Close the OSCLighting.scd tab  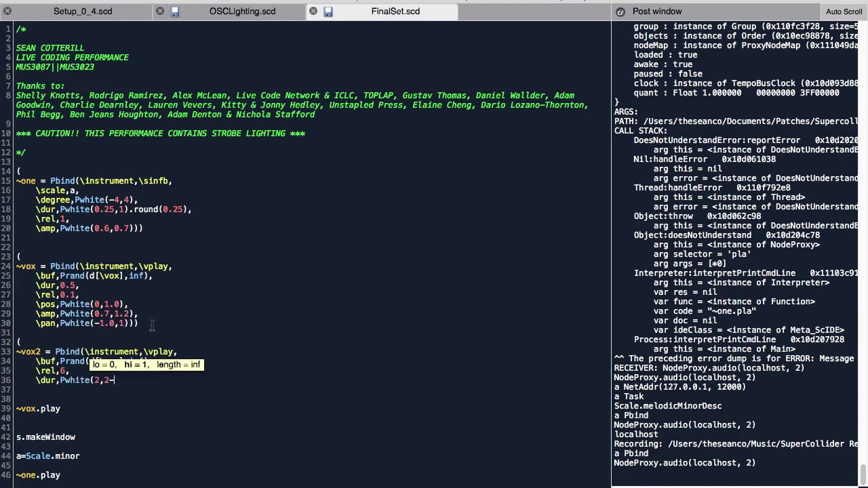pyautogui.click(x=160, y=12)
